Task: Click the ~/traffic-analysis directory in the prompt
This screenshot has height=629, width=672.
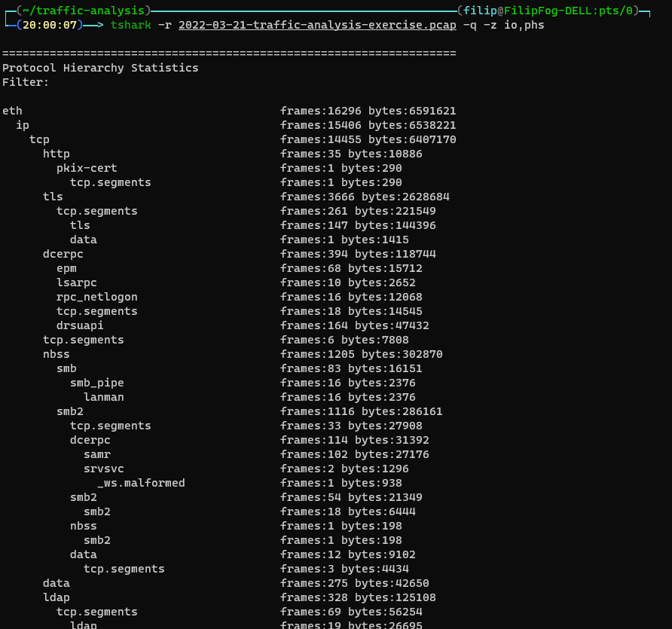Action: pos(83,11)
